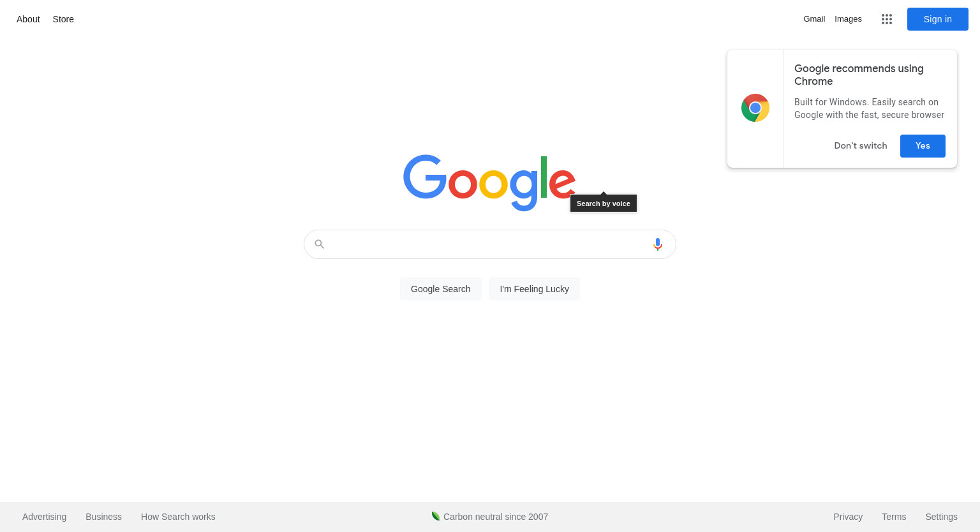Screen dimensions: 980x532
Task: Open the Gmail link
Action: coord(814,19)
